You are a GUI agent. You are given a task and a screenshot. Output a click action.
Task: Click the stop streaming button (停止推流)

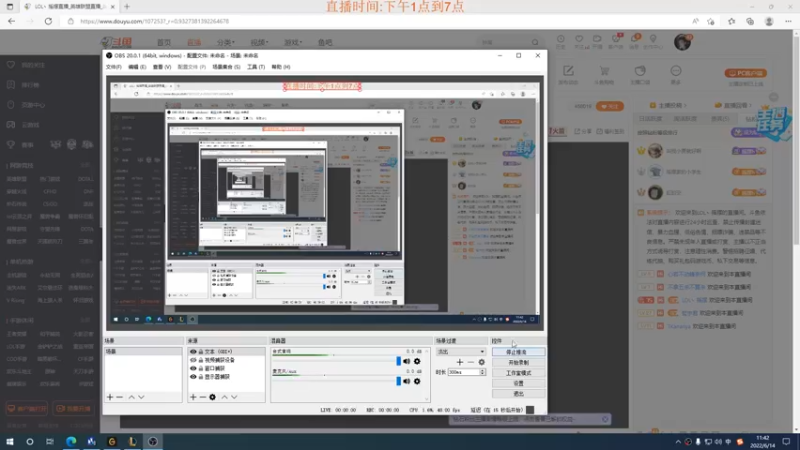[x=518, y=352]
